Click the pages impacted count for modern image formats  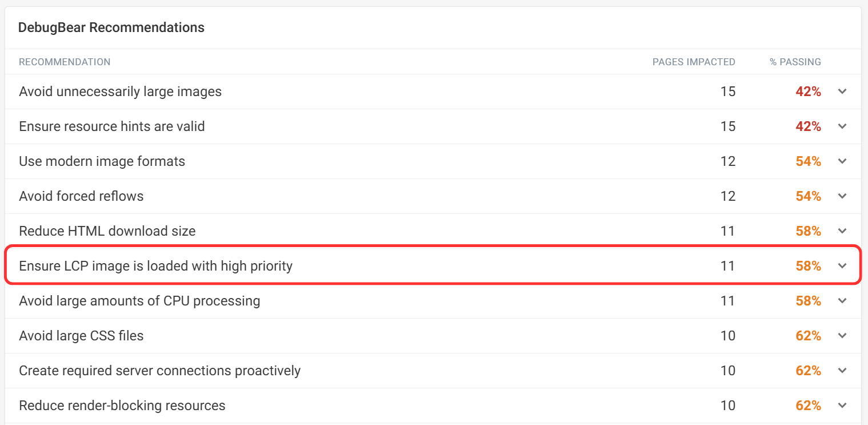tap(729, 161)
